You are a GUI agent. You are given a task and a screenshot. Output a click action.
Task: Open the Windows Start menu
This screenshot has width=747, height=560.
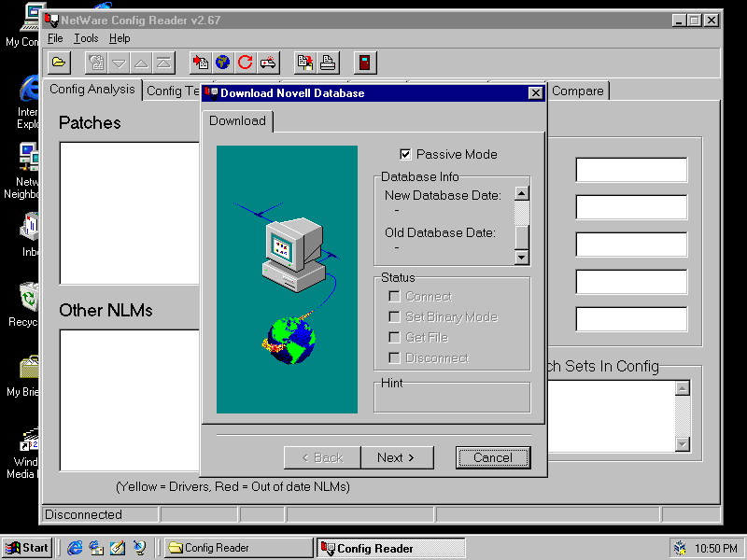point(28,548)
